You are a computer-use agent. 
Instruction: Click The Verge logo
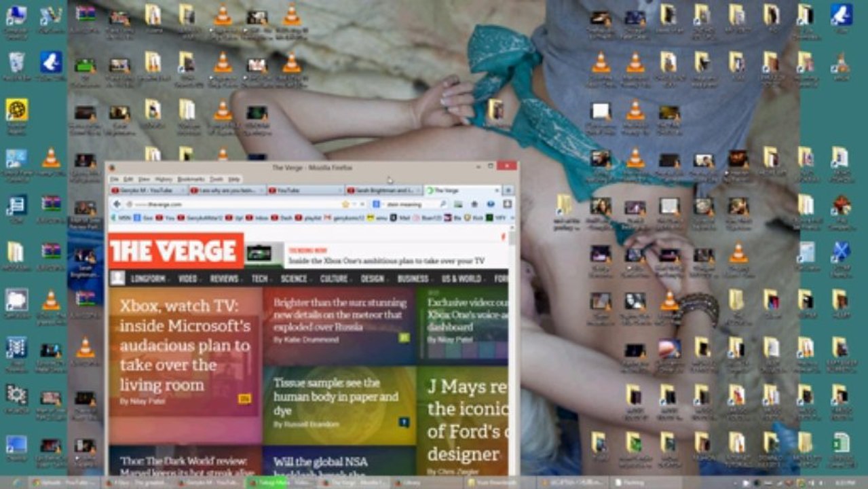point(176,251)
